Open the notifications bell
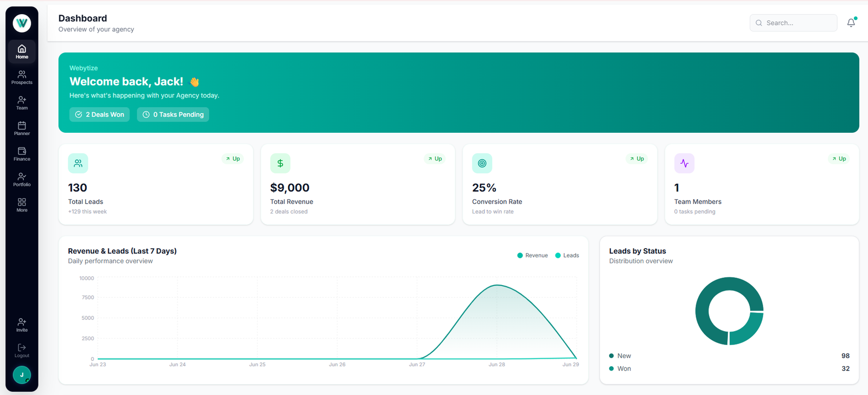Screen dimensions: 868x395 point(851,23)
